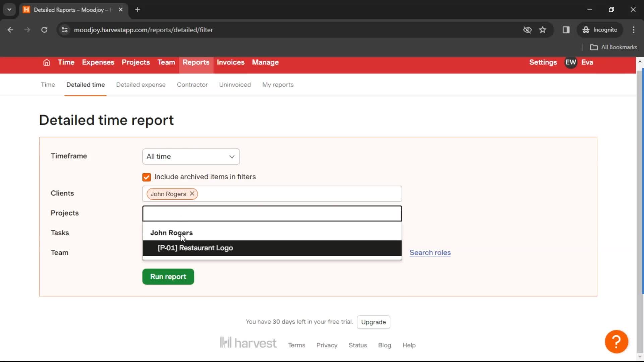
Task: Click the Projects navigation icon
Action: [136, 62]
